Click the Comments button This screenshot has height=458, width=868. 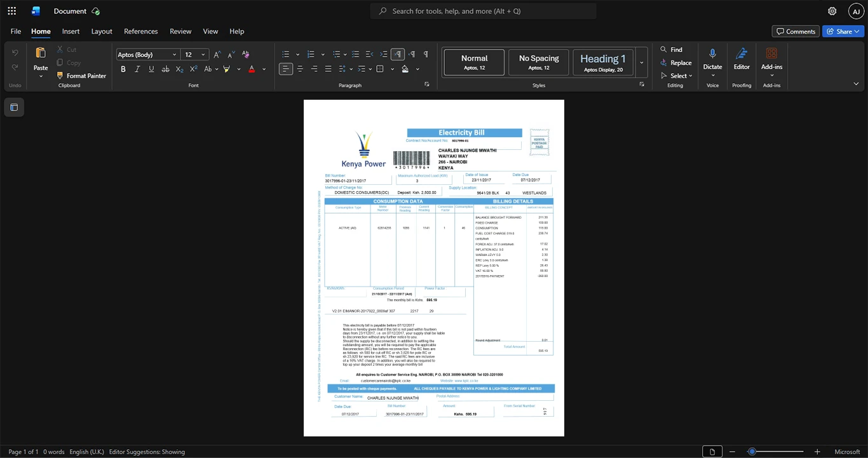point(796,31)
